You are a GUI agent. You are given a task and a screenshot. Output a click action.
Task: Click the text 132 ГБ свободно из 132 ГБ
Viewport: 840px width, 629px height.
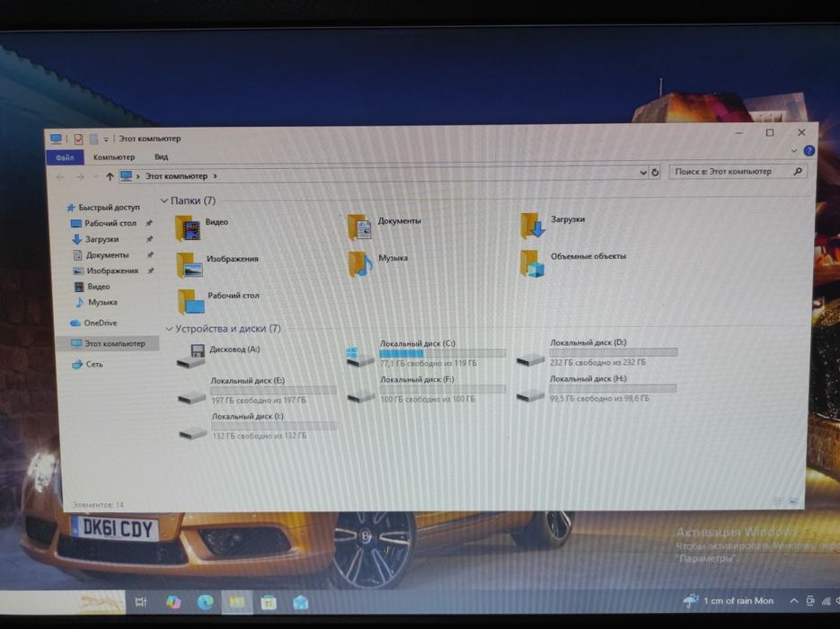(260, 436)
